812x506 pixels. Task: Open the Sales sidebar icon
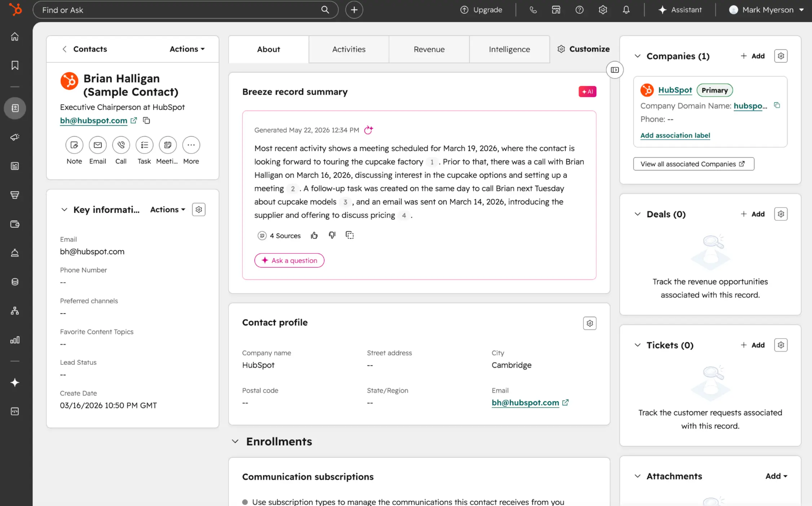click(x=15, y=195)
